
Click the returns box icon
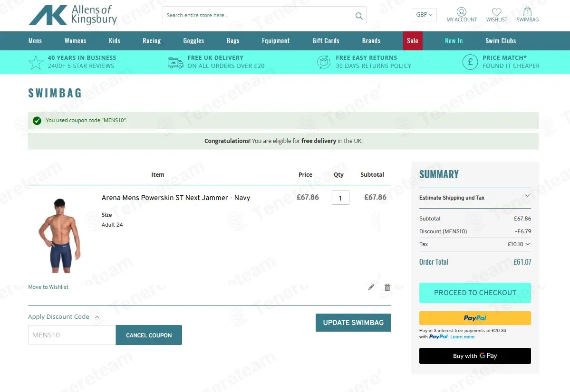click(x=323, y=62)
